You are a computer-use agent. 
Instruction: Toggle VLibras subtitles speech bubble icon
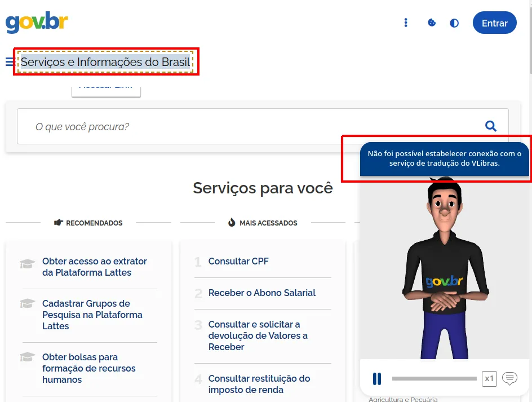(x=509, y=378)
